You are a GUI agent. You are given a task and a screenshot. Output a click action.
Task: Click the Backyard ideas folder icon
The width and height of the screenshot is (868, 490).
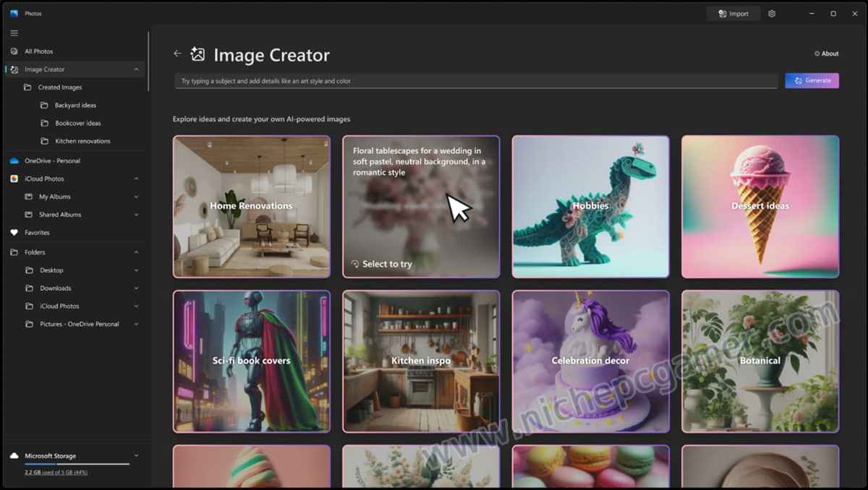click(x=45, y=106)
